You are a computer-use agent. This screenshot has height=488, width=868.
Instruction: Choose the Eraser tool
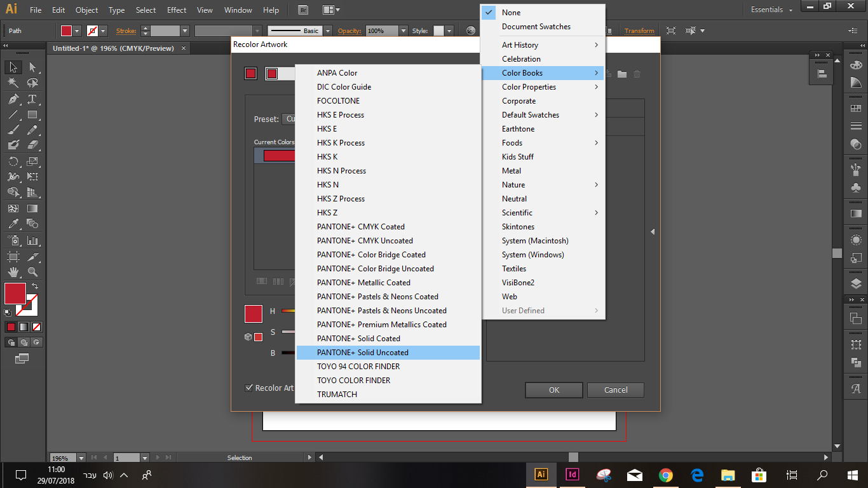(x=32, y=146)
